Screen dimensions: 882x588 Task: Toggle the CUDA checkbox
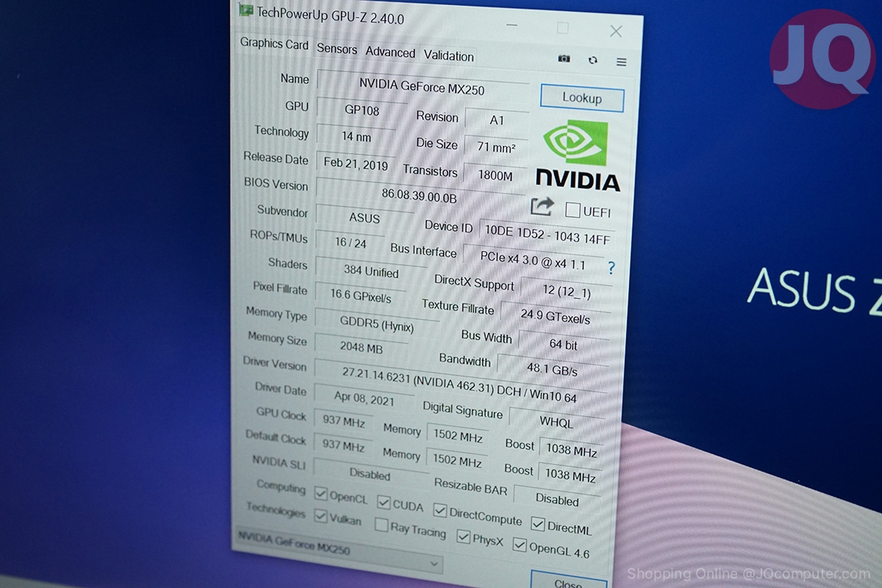(x=384, y=502)
